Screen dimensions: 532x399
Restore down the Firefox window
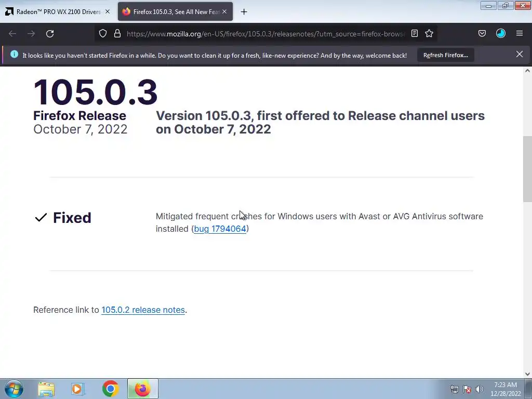505,6
